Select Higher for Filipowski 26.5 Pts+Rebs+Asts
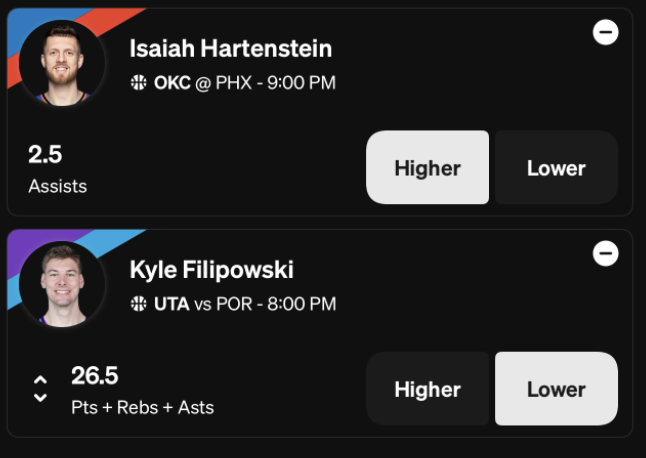The height and width of the screenshot is (458, 646). tap(427, 388)
